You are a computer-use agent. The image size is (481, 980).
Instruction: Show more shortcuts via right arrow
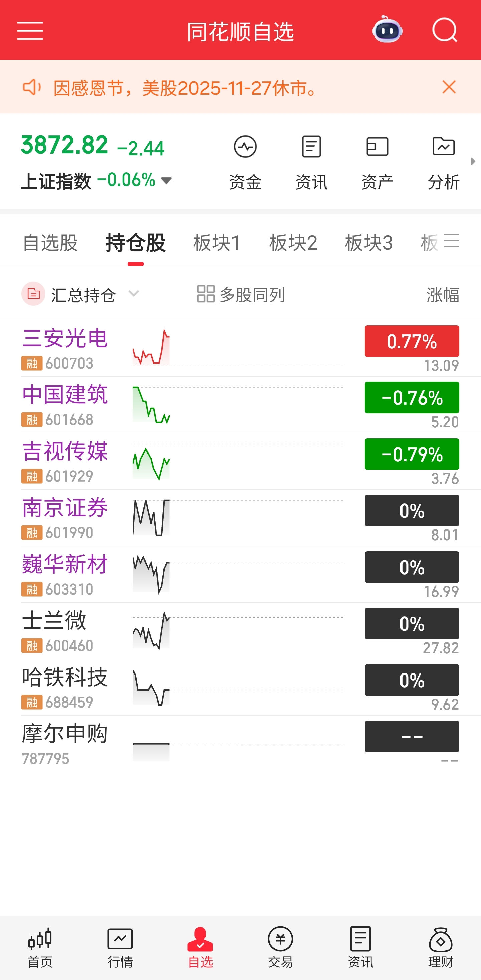[x=473, y=161]
